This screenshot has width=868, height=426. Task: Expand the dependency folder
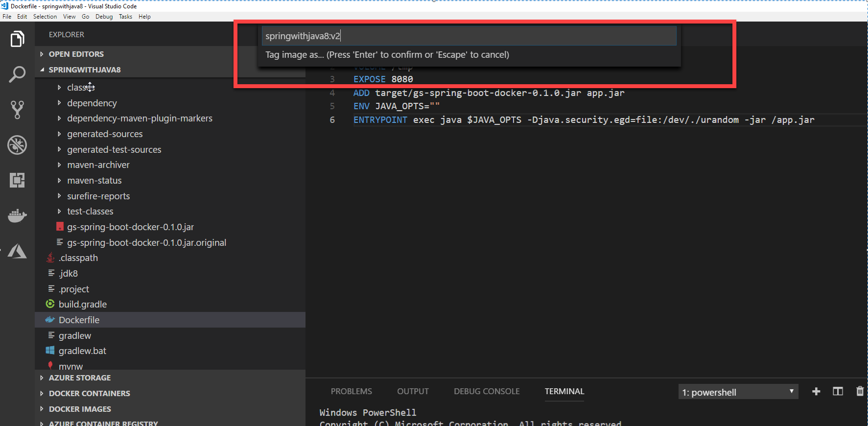[59, 103]
